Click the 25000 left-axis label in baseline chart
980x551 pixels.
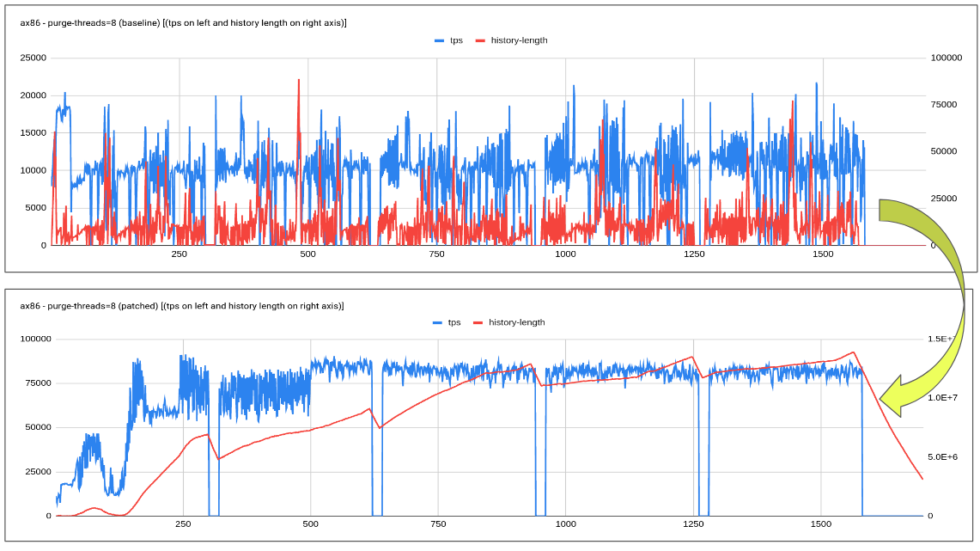[x=34, y=58]
